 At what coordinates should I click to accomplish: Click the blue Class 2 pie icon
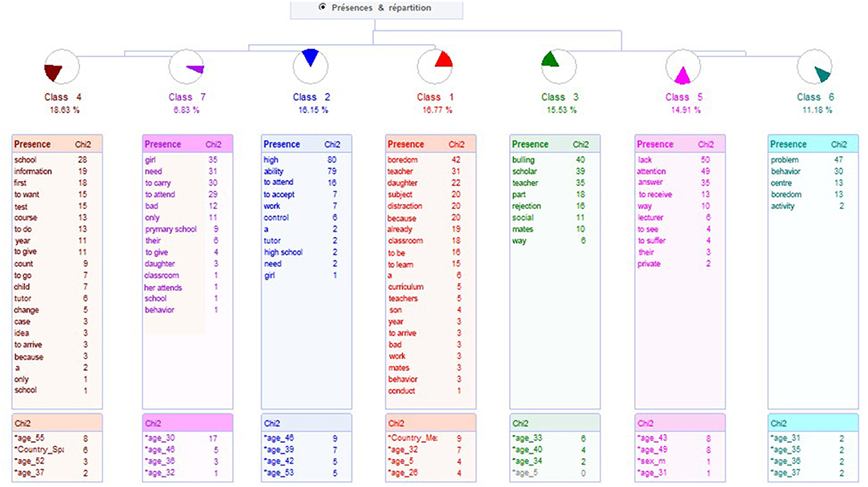pyautogui.click(x=311, y=66)
